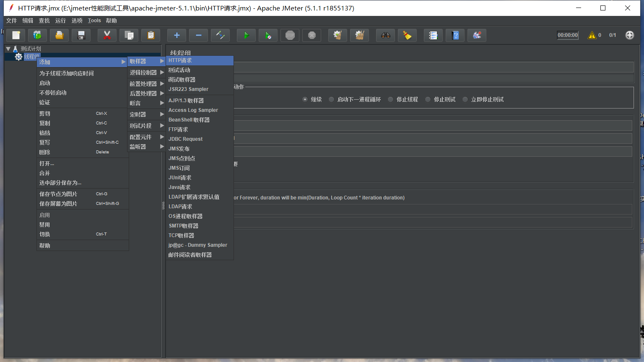Click the yellow warning triangle icon
644x362 pixels.
(592, 35)
